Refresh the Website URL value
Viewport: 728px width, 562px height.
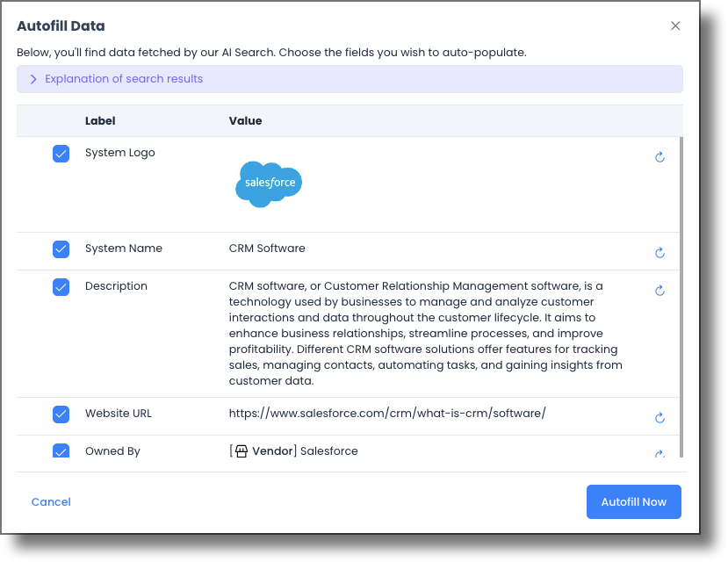[660, 417]
